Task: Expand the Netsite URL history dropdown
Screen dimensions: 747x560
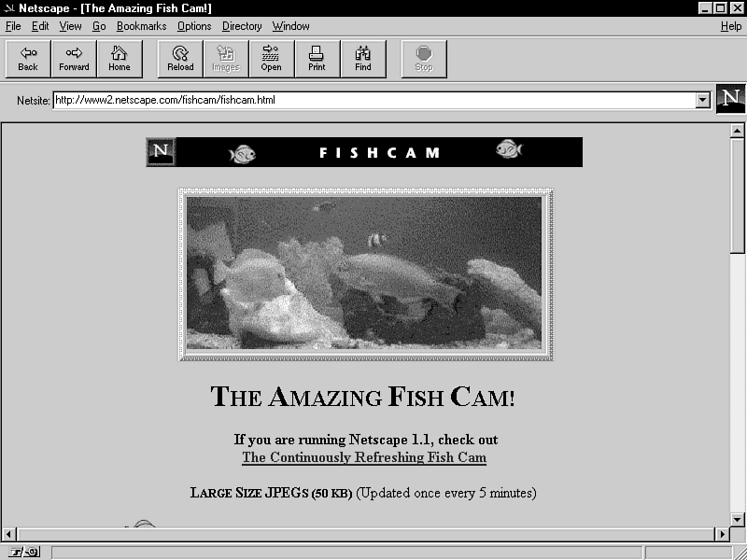Action: pos(703,100)
